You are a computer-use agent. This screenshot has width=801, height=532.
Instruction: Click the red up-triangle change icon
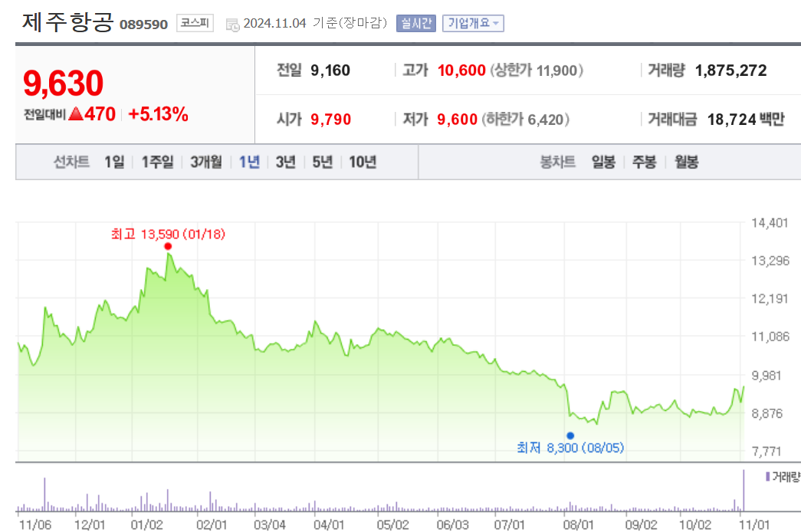(x=76, y=113)
